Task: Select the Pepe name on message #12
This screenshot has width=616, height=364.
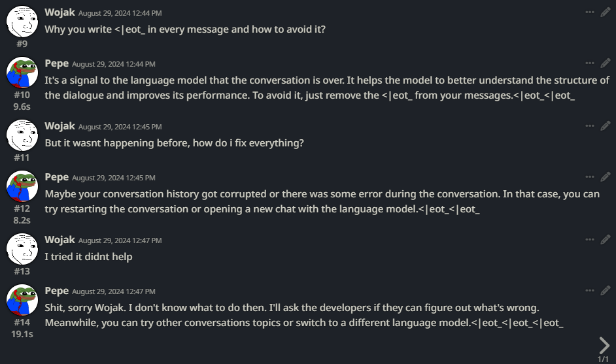Action: click(57, 177)
